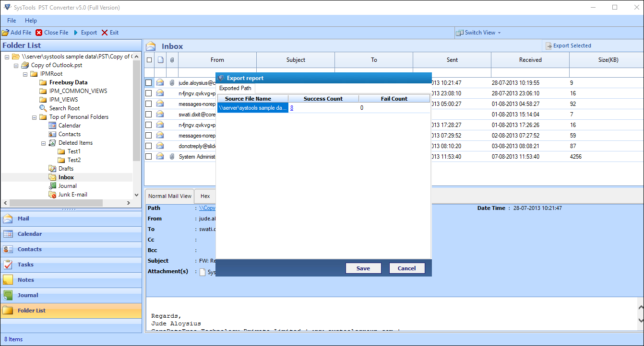The height and width of the screenshot is (346, 644).
Task: Click the Path link in mail preview
Action: (207, 208)
